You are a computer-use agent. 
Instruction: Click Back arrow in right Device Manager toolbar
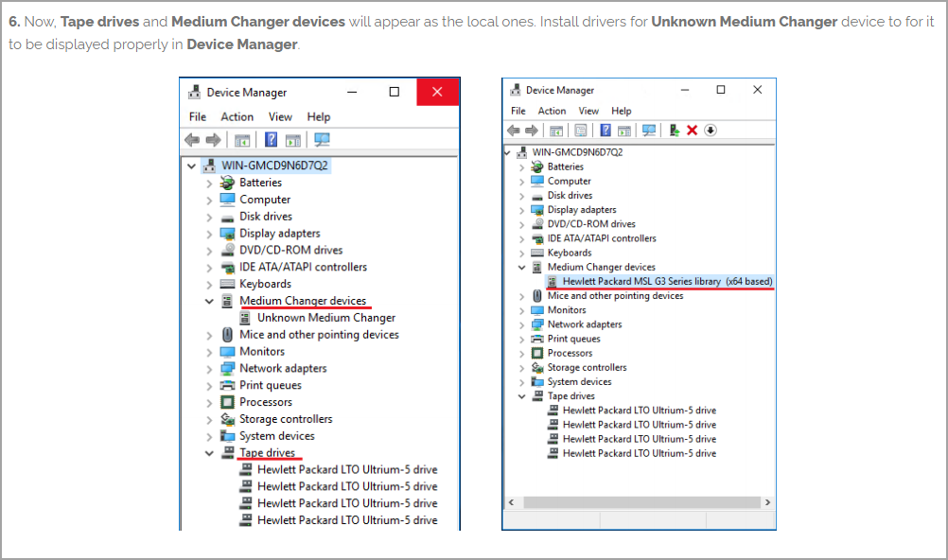[514, 130]
